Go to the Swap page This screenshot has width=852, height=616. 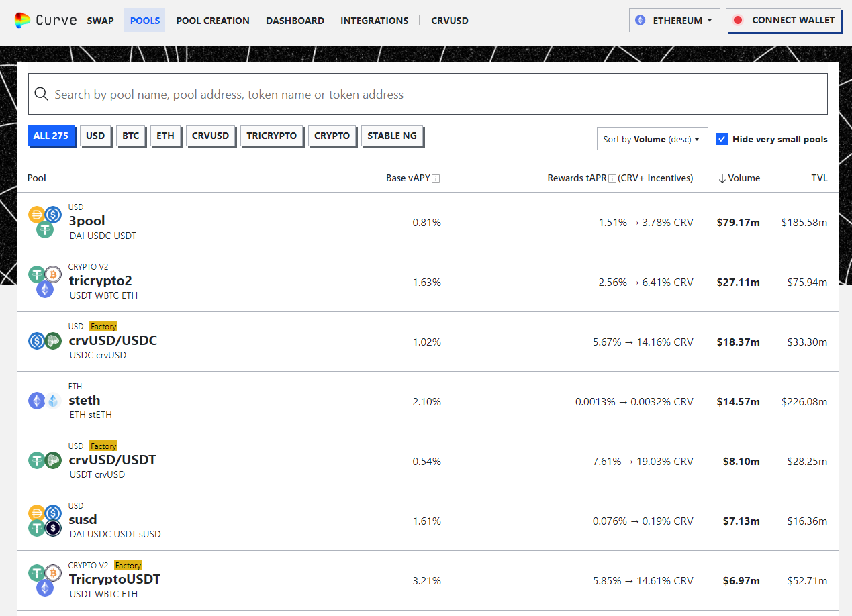pos(100,21)
